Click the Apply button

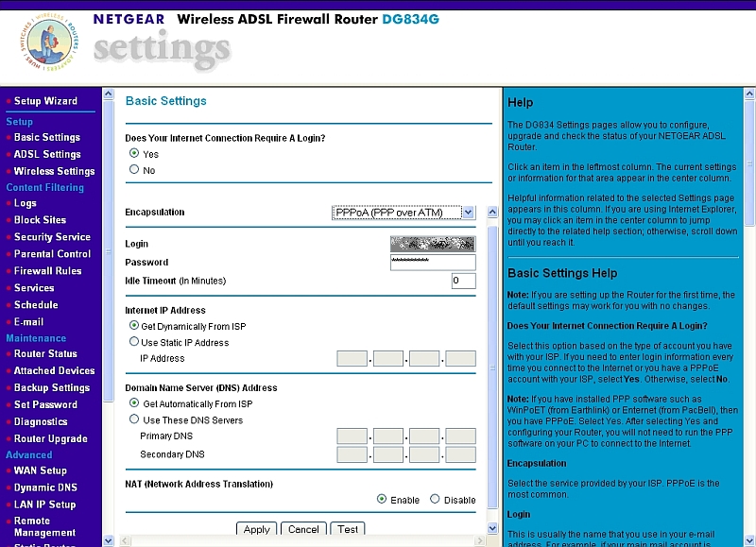256,530
